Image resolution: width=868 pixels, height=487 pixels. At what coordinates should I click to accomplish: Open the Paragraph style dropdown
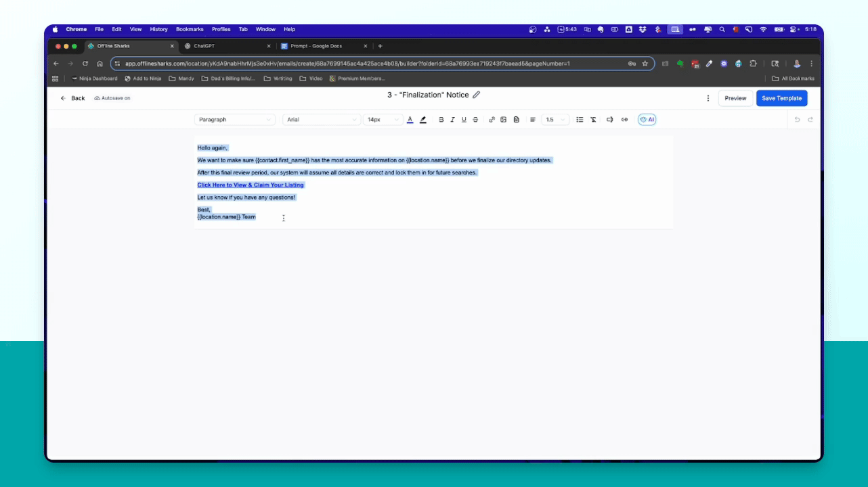(x=235, y=120)
